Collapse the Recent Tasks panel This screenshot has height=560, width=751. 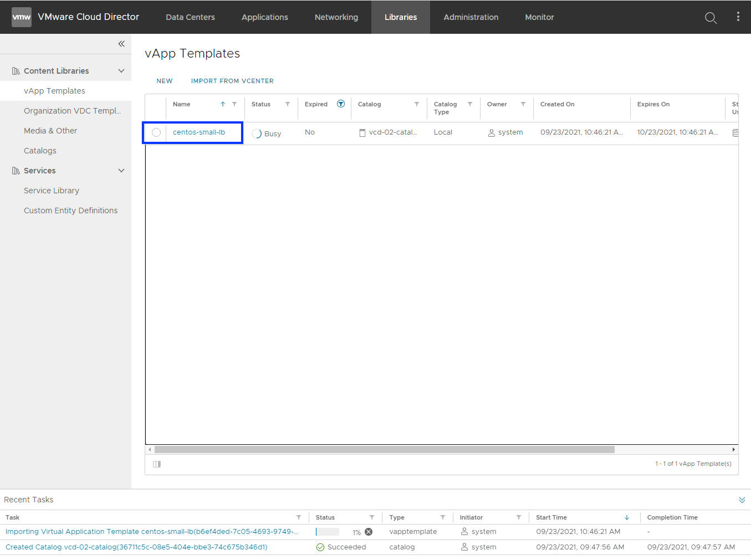coord(742,500)
